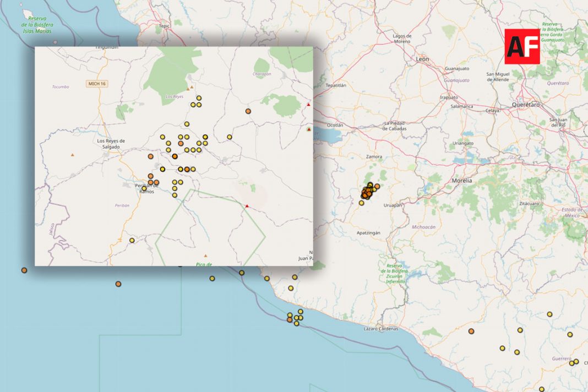Select the Estado de México label
This screenshot has height=392, width=588.
click(x=572, y=213)
